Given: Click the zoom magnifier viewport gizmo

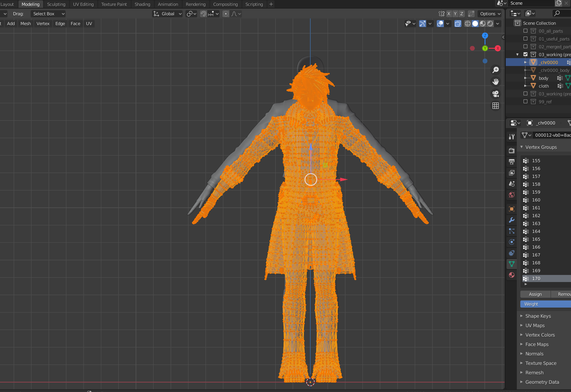Looking at the screenshot, I should (x=496, y=70).
